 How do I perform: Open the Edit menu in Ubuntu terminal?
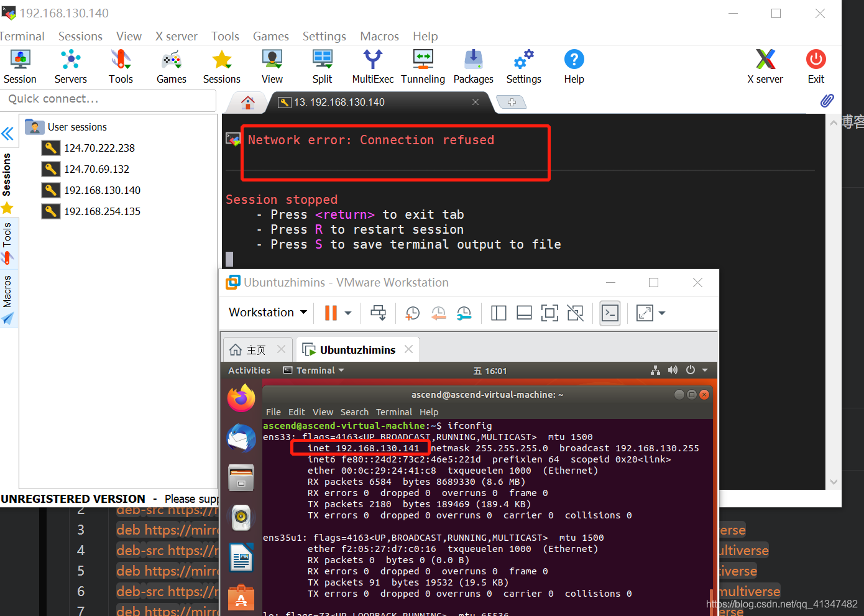(296, 412)
